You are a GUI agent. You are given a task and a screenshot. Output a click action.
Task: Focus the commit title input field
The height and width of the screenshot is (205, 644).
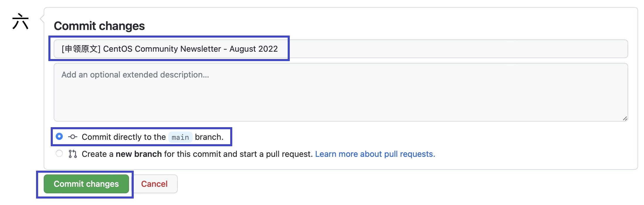tap(341, 49)
